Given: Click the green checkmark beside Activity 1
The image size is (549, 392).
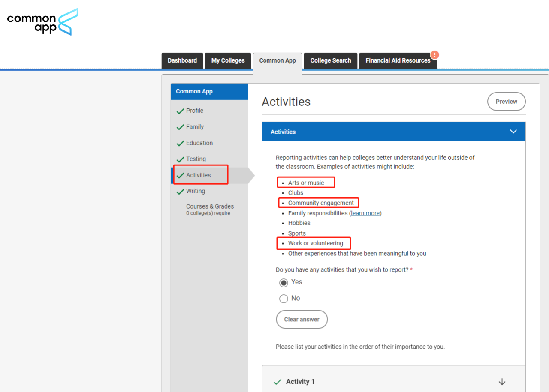Looking at the screenshot, I should [x=278, y=382].
